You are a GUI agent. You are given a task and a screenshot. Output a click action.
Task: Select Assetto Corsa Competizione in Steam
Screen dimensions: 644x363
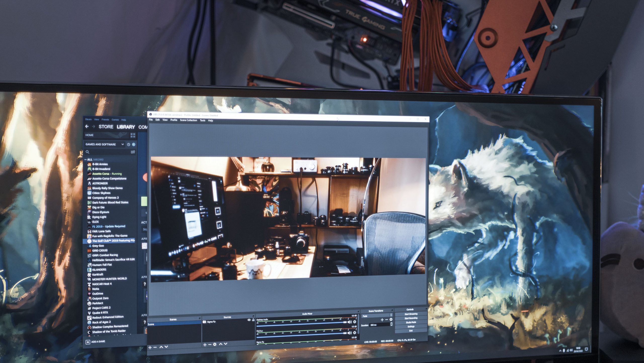pyautogui.click(x=109, y=179)
